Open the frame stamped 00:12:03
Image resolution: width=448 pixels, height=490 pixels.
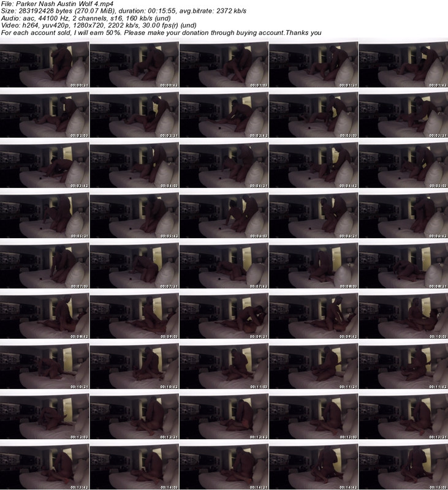pyautogui.click(x=45, y=415)
